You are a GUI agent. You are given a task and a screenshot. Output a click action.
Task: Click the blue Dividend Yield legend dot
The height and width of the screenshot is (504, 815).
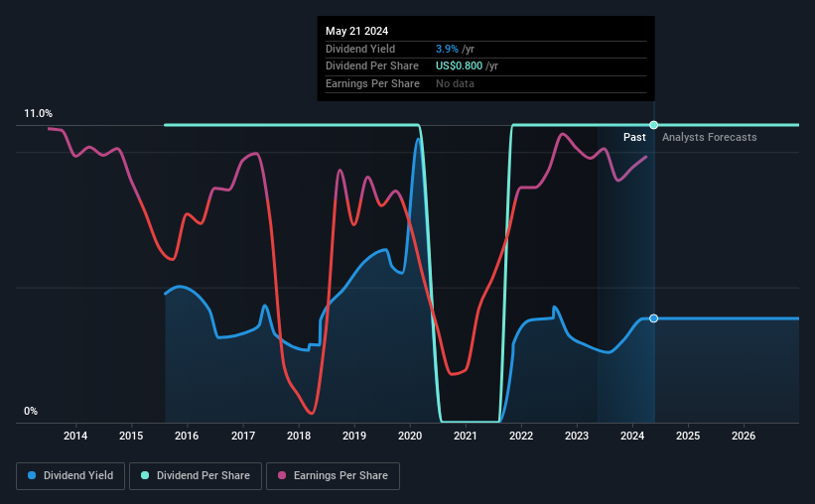pyautogui.click(x=32, y=475)
